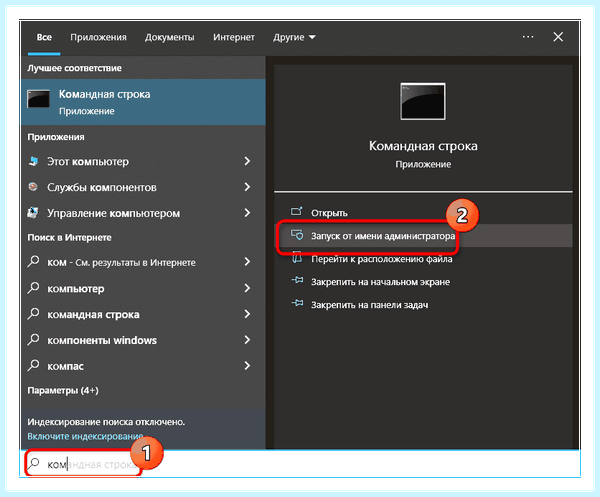Click the search box with 'ком' text

tap(301, 464)
